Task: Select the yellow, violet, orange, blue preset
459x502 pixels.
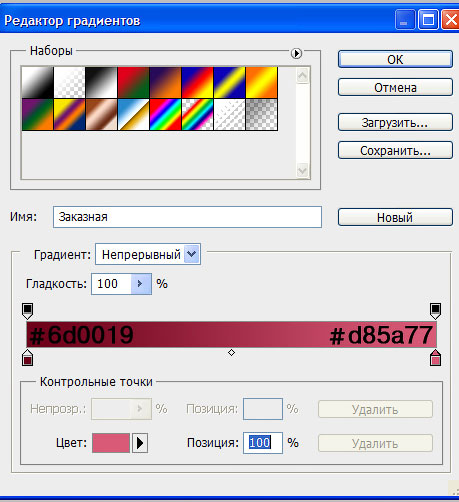Action: coord(70,114)
